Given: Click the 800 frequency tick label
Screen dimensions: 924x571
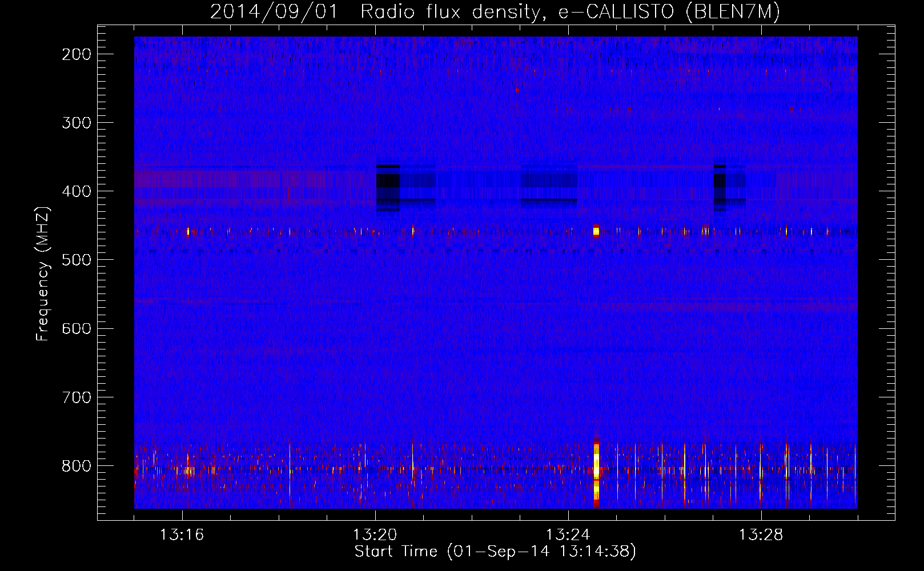Looking at the screenshot, I should (x=77, y=466).
